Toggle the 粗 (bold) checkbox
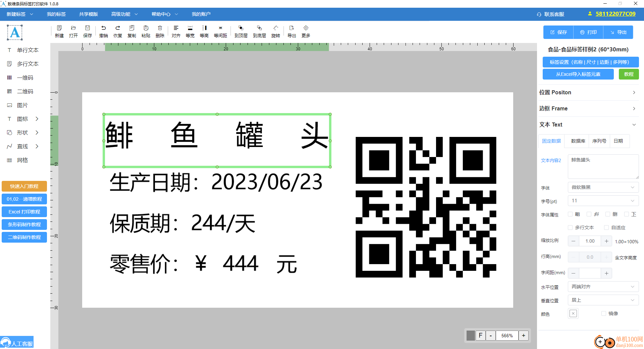This screenshot has width=644, height=349. tap(570, 214)
